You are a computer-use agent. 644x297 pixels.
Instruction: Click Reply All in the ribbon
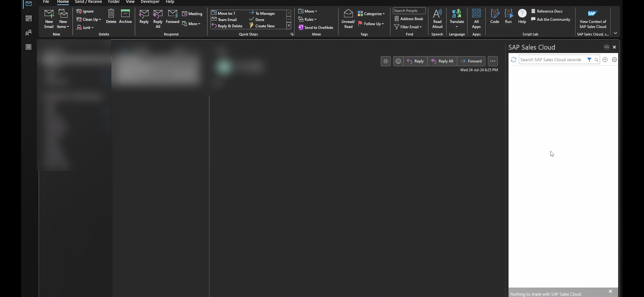click(x=158, y=19)
